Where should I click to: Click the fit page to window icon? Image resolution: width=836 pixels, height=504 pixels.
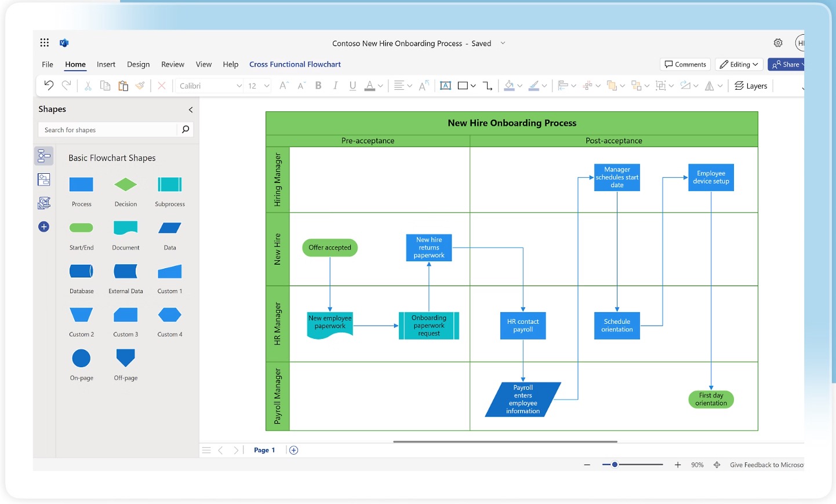[717, 465]
